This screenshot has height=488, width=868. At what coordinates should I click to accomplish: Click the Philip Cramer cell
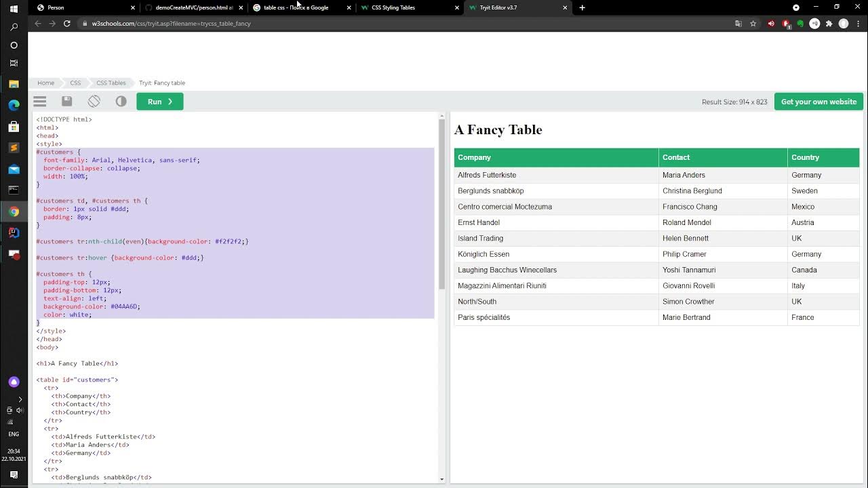click(723, 254)
